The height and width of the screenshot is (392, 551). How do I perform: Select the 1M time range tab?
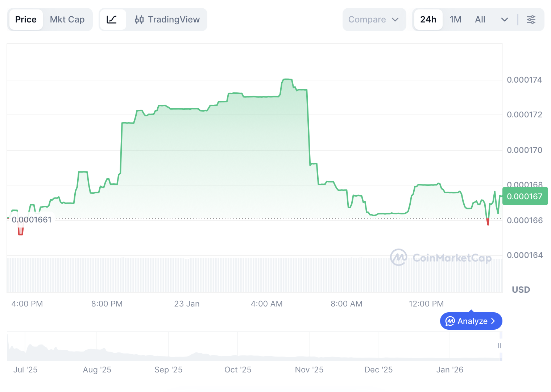[455, 20]
